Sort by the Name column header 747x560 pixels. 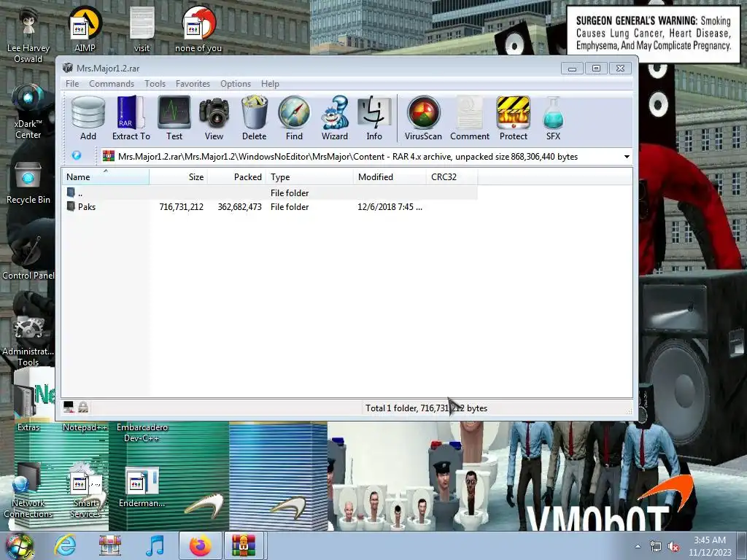coord(105,177)
